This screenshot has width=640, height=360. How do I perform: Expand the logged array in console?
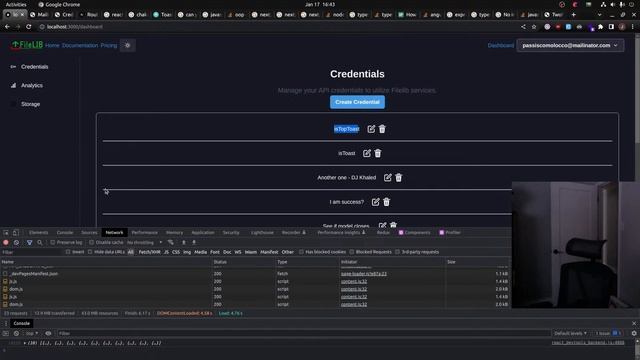[25, 343]
